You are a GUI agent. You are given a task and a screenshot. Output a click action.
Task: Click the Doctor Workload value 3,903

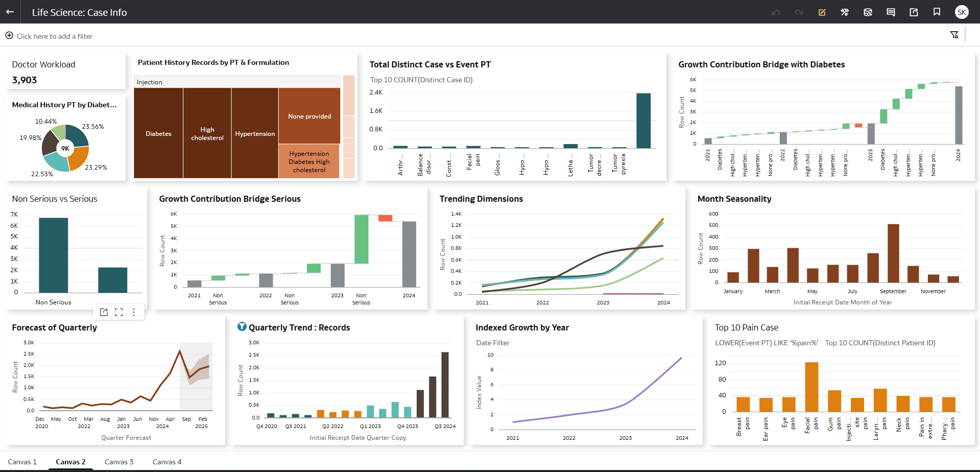pos(25,80)
